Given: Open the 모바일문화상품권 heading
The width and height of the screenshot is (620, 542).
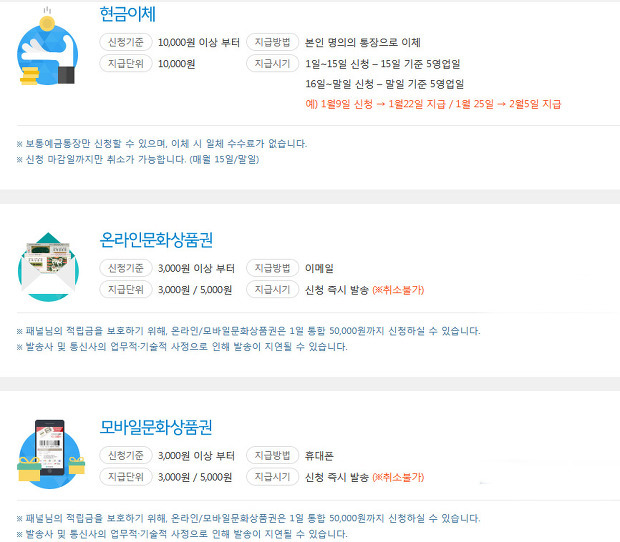Looking at the screenshot, I should tap(156, 427).
